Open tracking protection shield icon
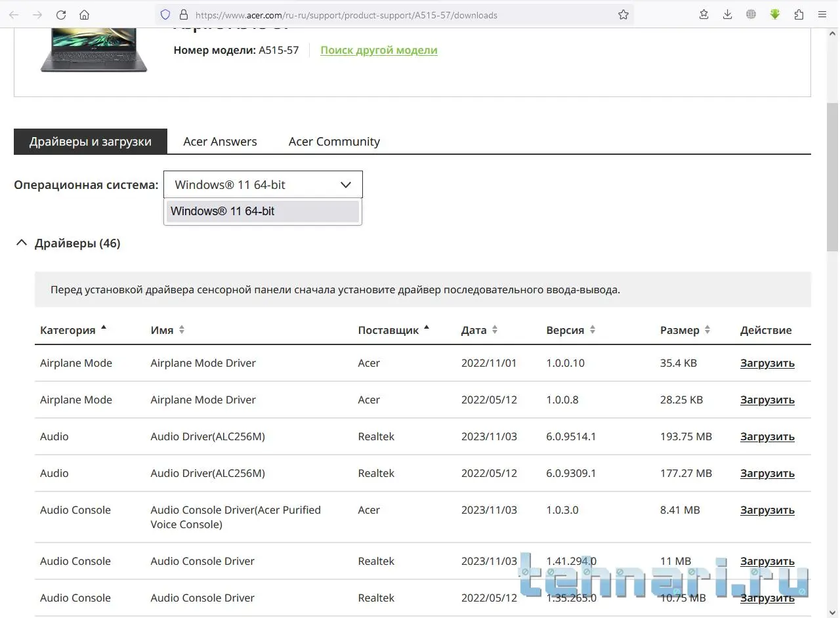Image resolution: width=840 pixels, height=618 pixels. 165,14
